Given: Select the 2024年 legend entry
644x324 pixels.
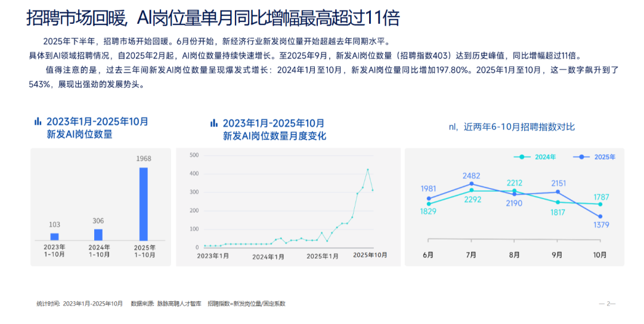Looking at the screenshot, I should click(x=535, y=157).
